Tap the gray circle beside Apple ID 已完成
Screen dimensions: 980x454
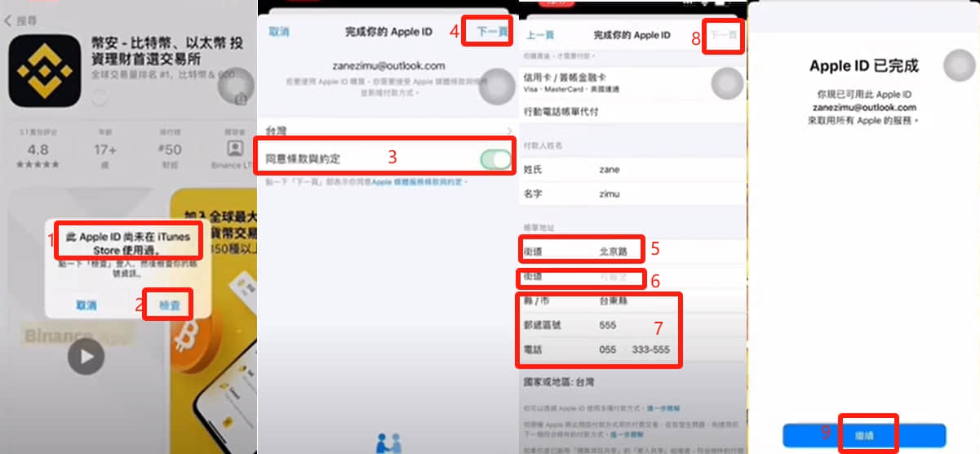tap(959, 65)
